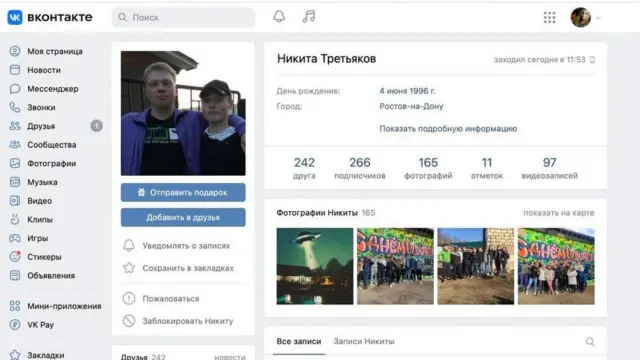The image size is (640, 360).
Task: Click the block icon beside Заблокировать
Action: 129,321
